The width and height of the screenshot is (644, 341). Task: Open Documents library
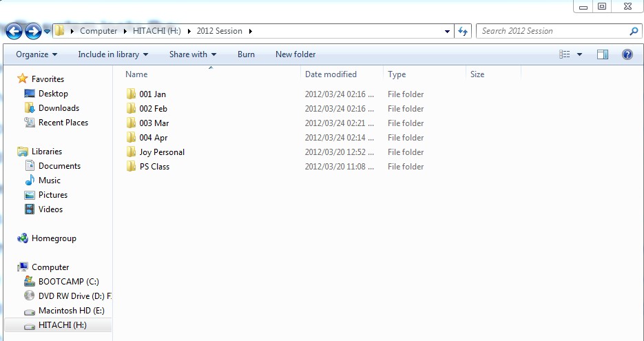[59, 165]
